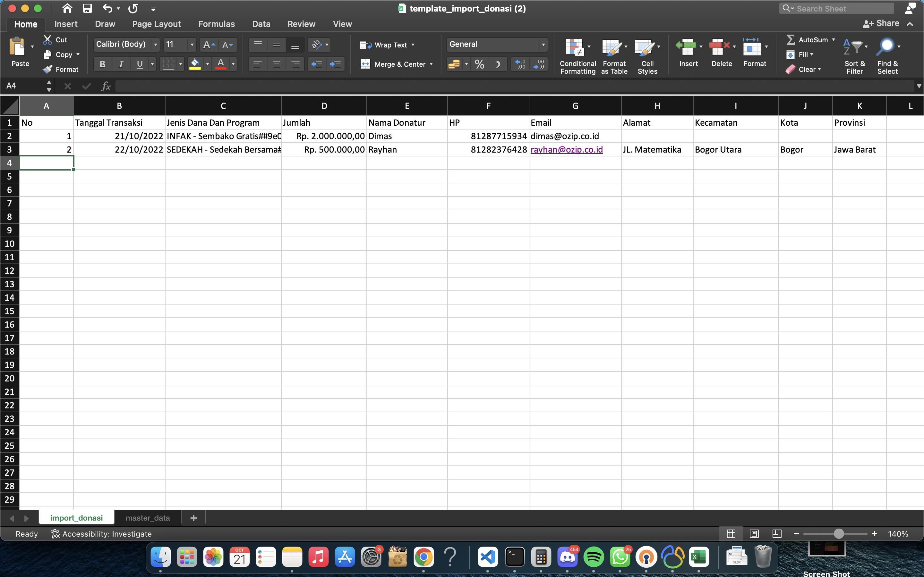Click increase decimal icon
This screenshot has height=577, width=924.
coord(520,64)
